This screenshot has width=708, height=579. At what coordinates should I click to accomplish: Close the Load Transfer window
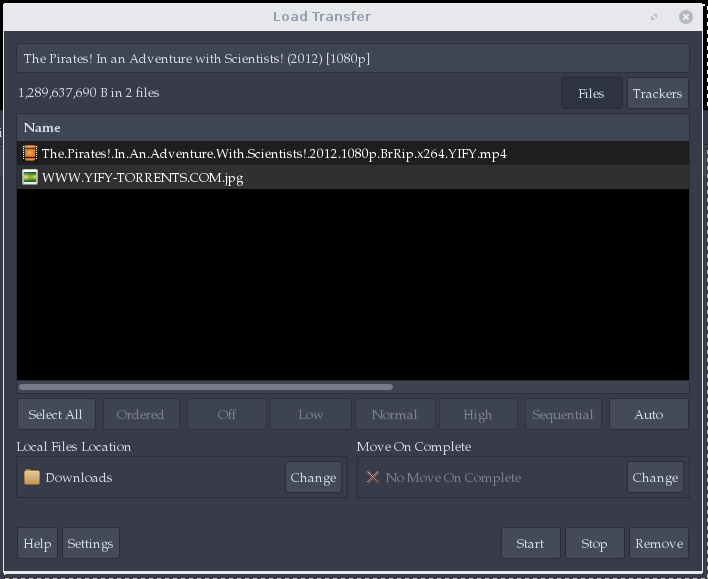pos(685,17)
